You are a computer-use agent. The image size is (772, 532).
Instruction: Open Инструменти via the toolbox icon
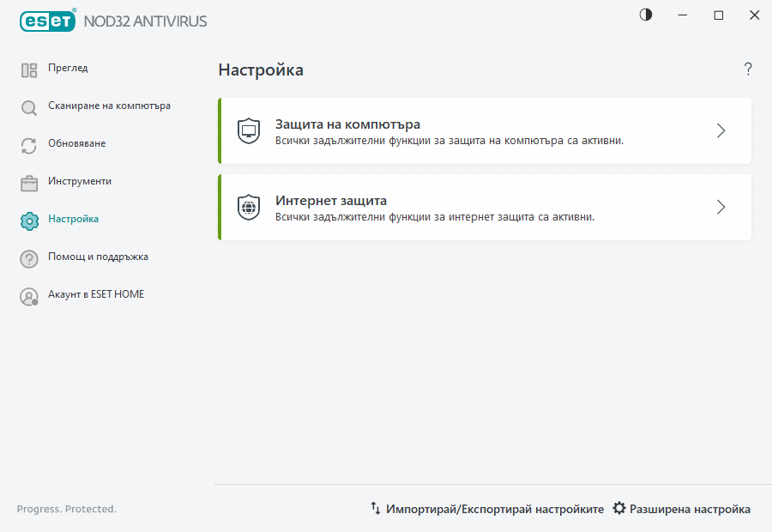coord(28,182)
